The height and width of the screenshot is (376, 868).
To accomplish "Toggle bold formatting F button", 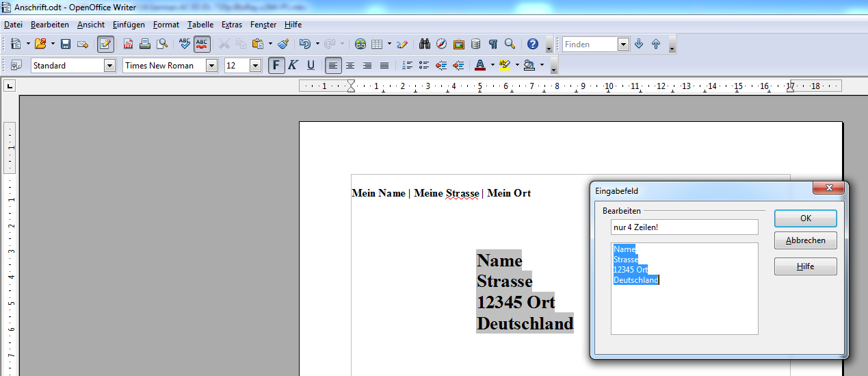I will (276, 66).
